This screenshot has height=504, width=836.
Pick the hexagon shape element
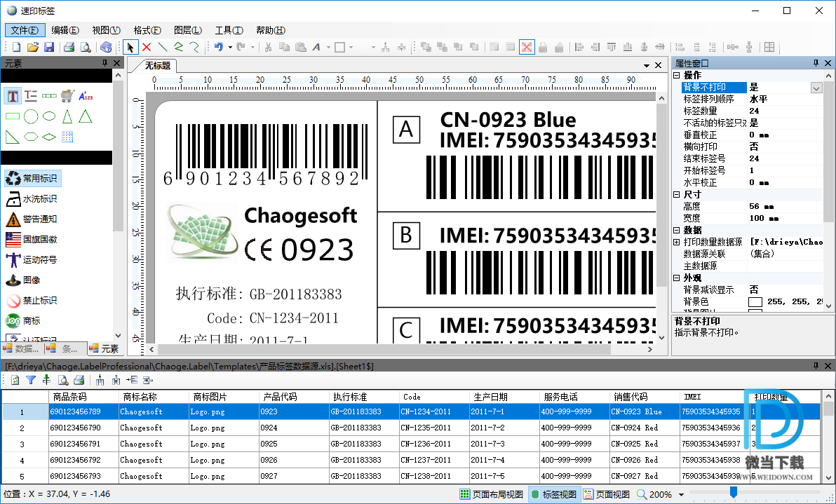[x=31, y=137]
